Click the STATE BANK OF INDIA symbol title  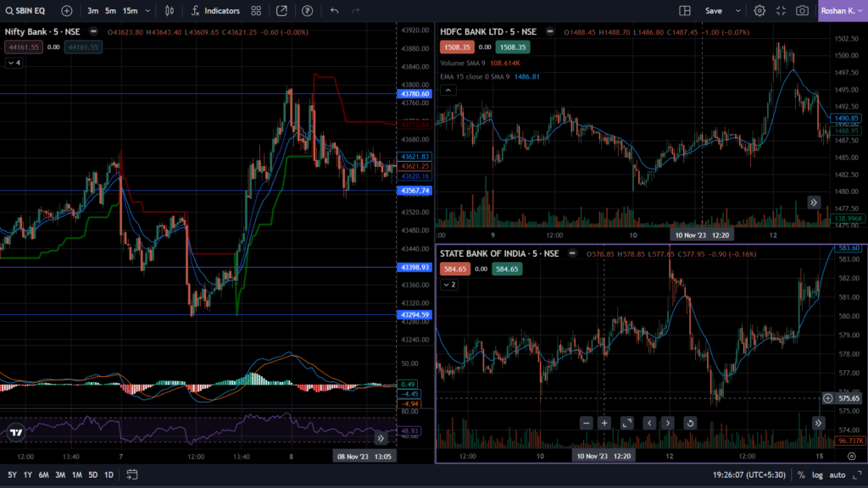point(499,254)
